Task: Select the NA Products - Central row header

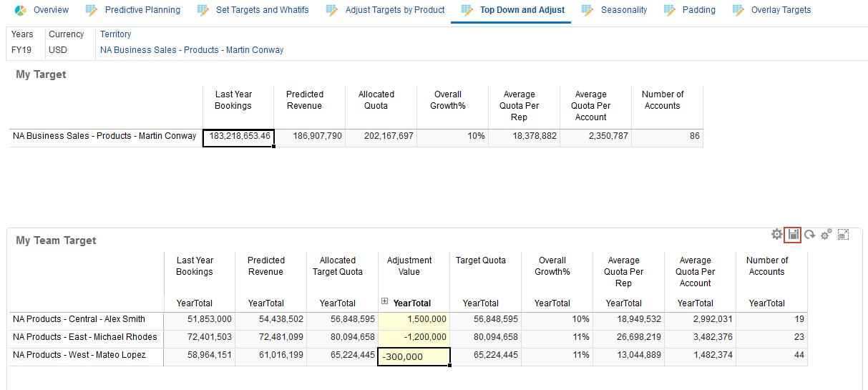Action: pos(79,319)
